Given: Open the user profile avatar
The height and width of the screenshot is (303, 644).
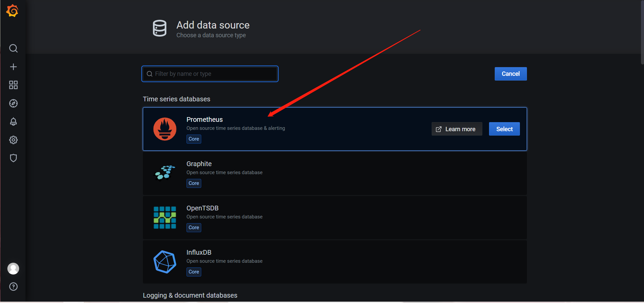Looking at the screenshot, I should 13,268.
